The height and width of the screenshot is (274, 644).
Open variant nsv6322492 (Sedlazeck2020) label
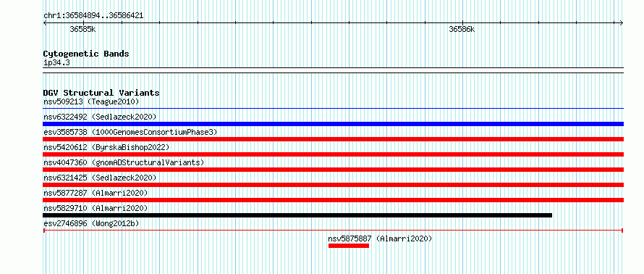(x=100, y=117)
